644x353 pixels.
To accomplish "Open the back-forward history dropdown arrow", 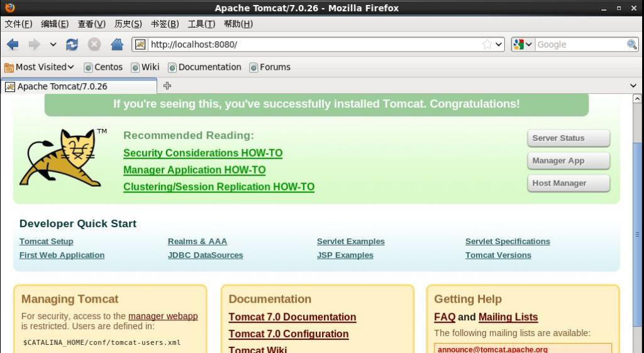I will [x=53, y=45].
